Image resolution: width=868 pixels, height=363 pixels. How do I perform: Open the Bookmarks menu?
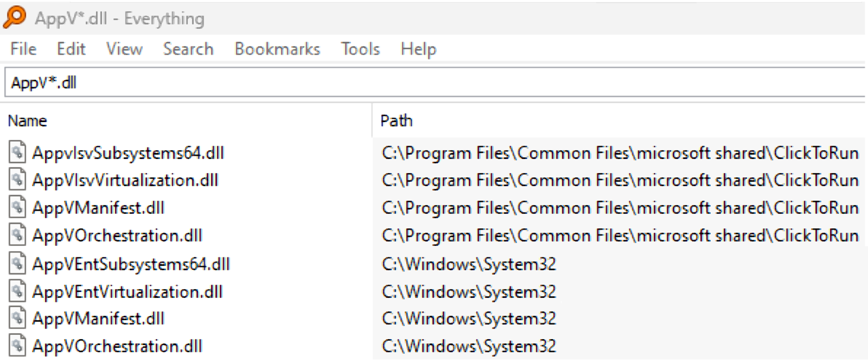tap(277, 49)
